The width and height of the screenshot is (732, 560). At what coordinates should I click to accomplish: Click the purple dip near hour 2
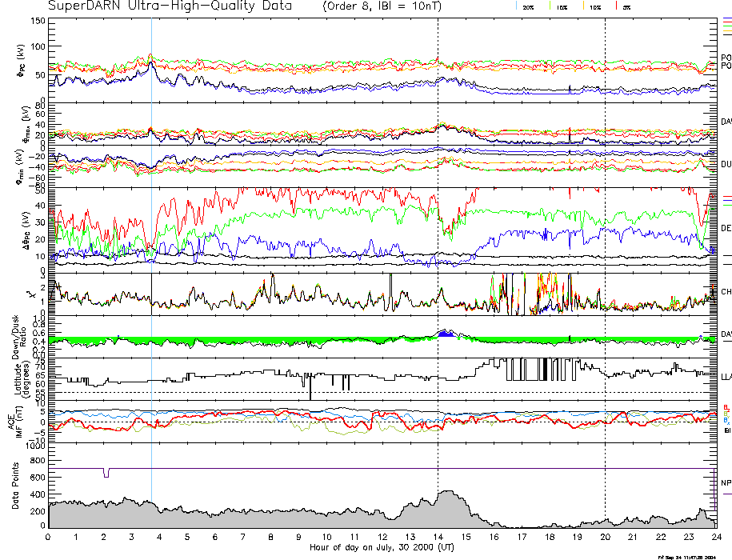106,474
